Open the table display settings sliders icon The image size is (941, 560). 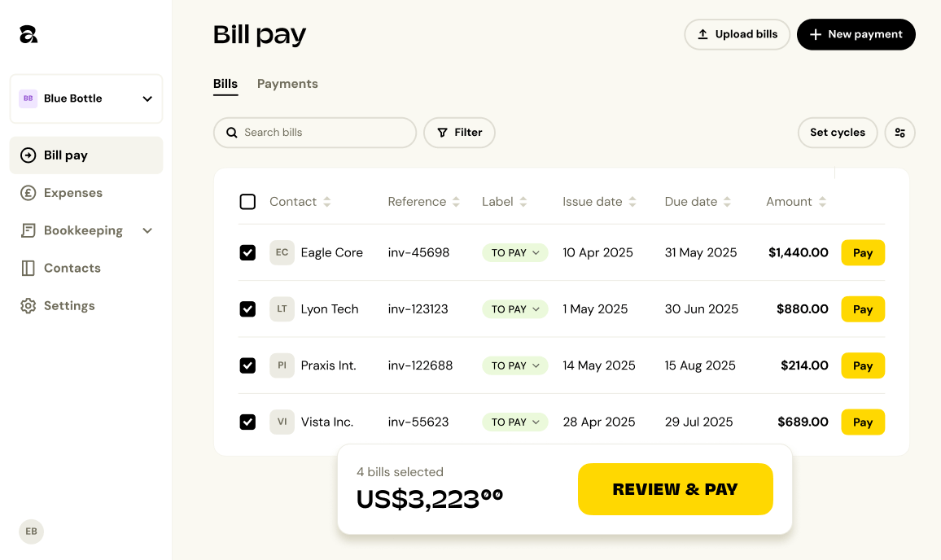click(899, 133)
